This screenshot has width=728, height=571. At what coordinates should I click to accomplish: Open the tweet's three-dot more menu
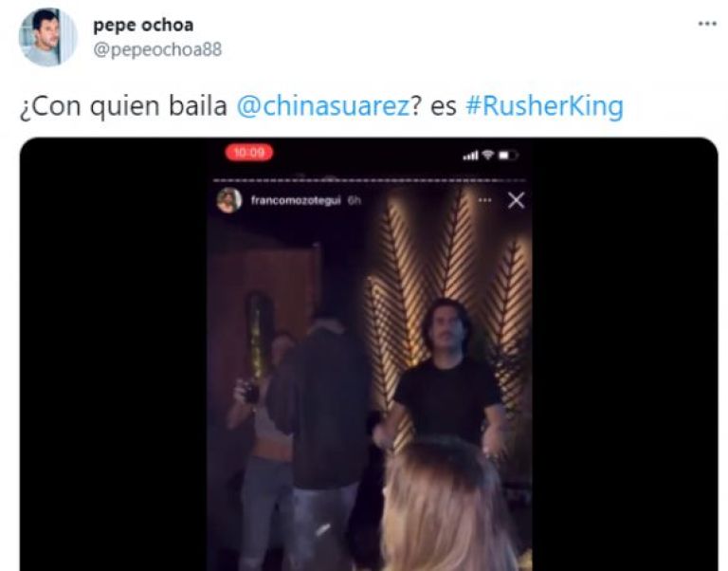pos(707,24)
